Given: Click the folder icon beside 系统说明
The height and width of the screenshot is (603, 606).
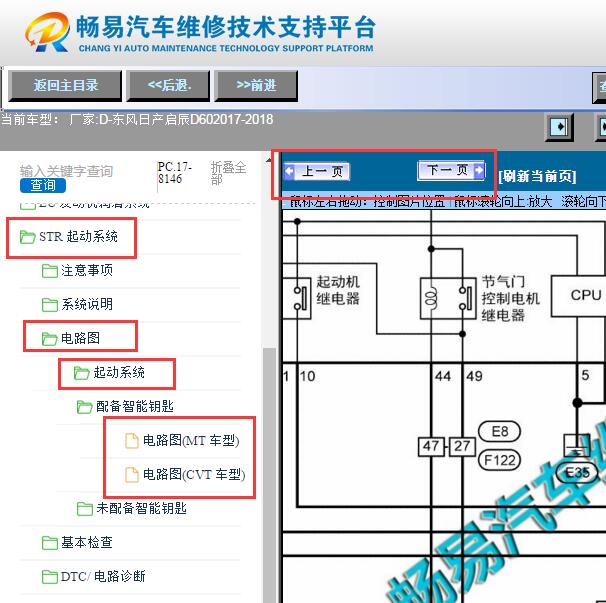Looking at the screenshot, I should click(x=50, y=305).
